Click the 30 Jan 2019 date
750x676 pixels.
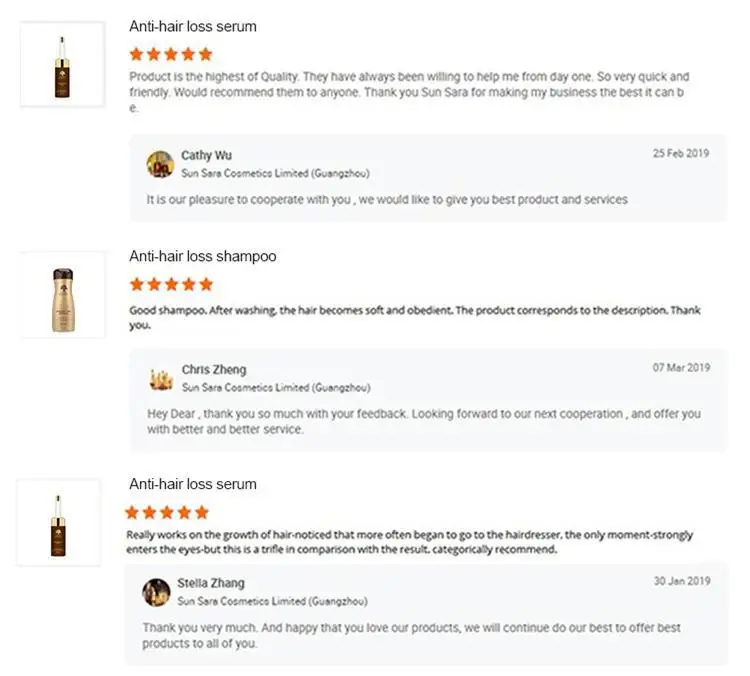[681, 581]
